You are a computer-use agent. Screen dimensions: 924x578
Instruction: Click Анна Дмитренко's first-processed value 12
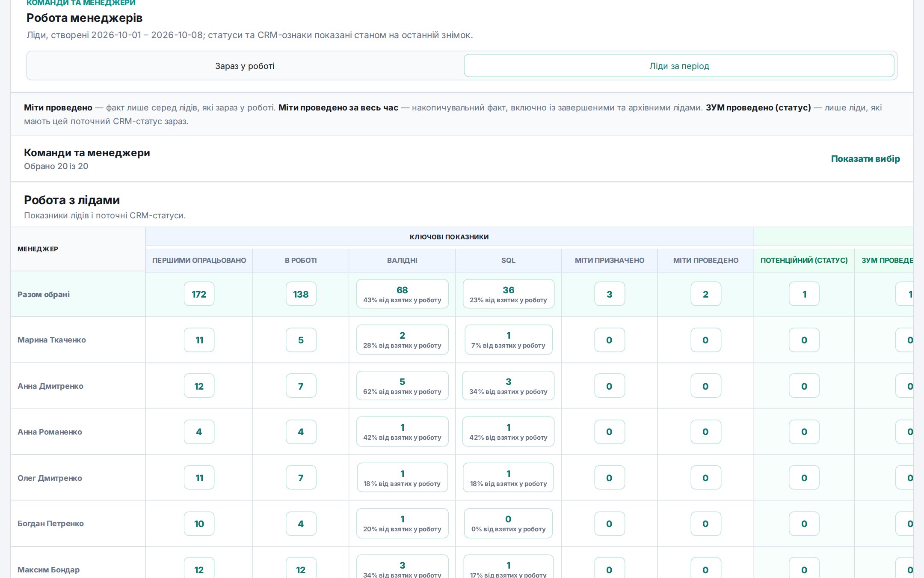(x=199, y=386)
